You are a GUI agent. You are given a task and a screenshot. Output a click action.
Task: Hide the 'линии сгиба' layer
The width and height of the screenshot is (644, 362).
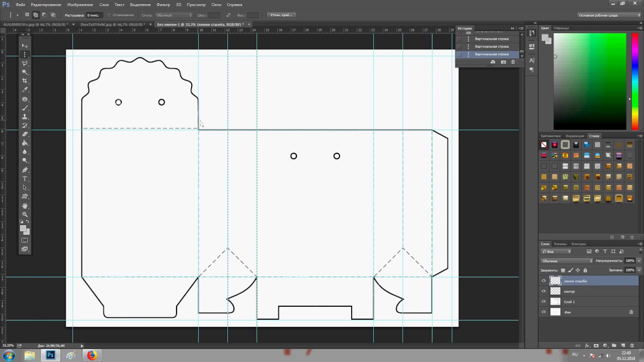click(543, 281)
